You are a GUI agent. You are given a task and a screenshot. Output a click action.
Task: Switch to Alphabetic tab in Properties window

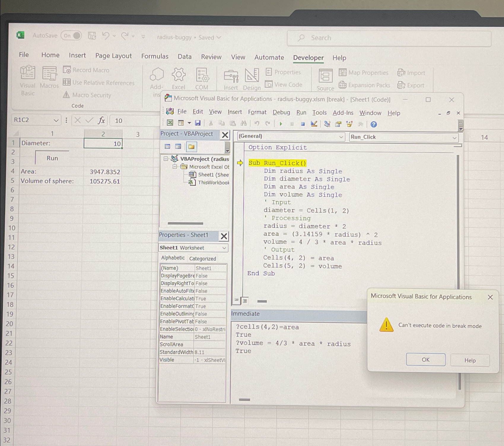[173, 258]
